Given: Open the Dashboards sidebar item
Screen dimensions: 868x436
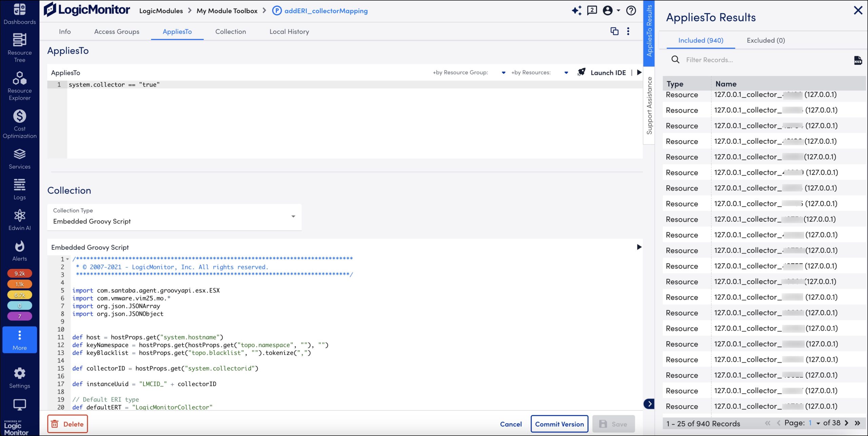Looking at the screenshot, I should (x=20, y=14).
